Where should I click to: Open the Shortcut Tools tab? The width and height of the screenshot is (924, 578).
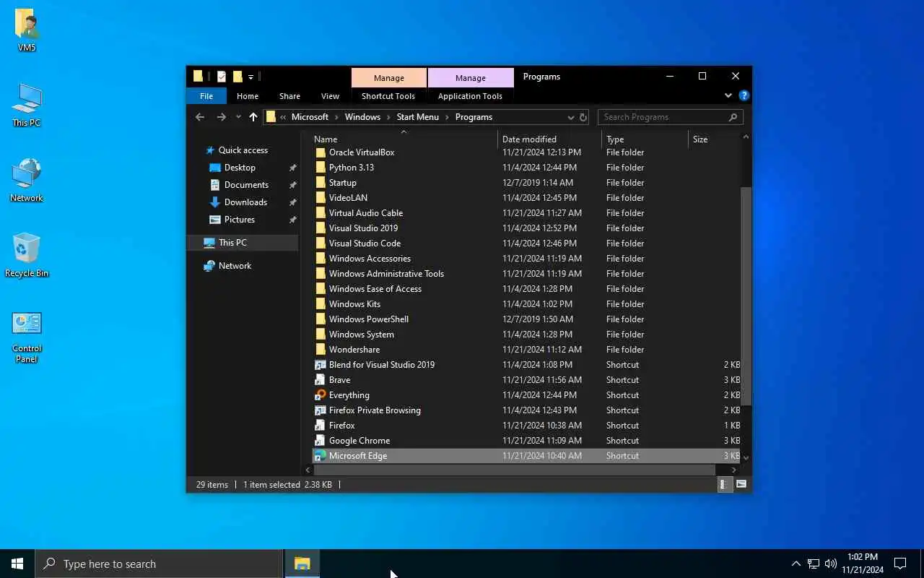click(x=388, y=96)
